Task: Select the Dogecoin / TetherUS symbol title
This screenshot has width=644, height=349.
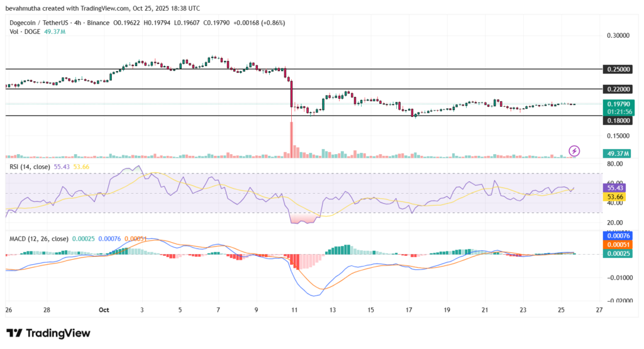Action: coord(46,23)
